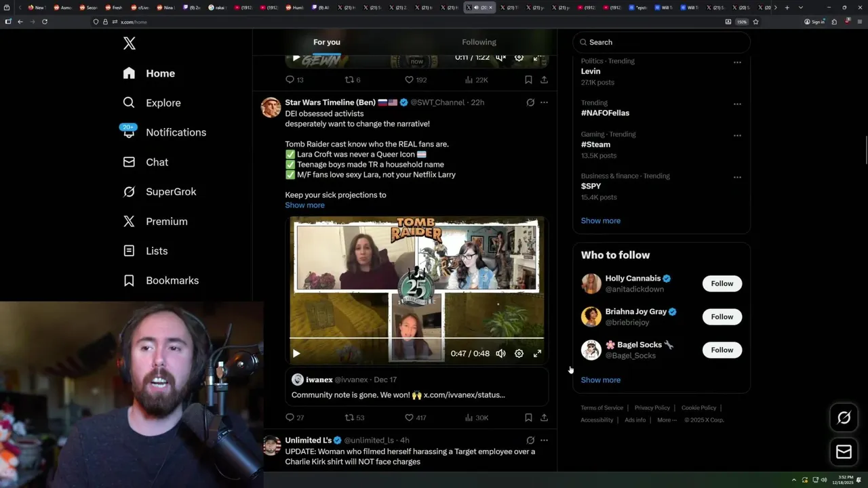Open Unlimited L's profile avatar

coord(271,445)
